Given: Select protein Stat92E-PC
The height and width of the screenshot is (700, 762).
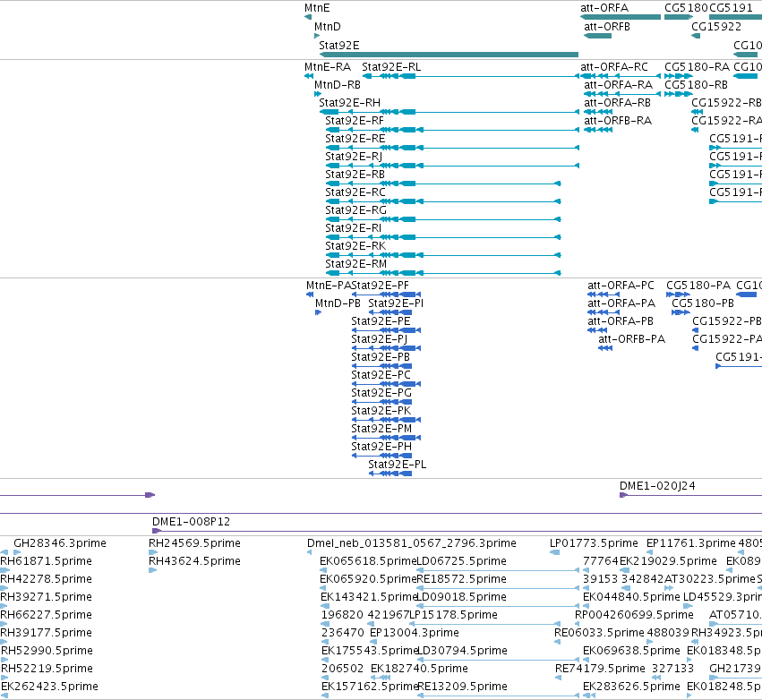Looking at the screenshot, I should [381, 374].
